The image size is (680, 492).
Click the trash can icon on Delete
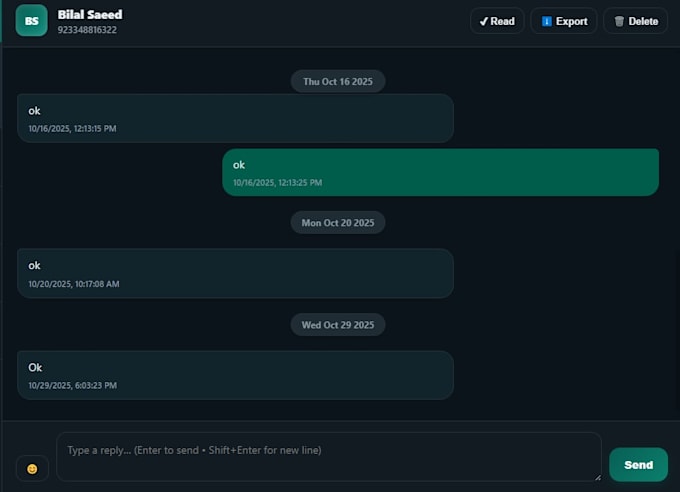(x=619, y=21)
